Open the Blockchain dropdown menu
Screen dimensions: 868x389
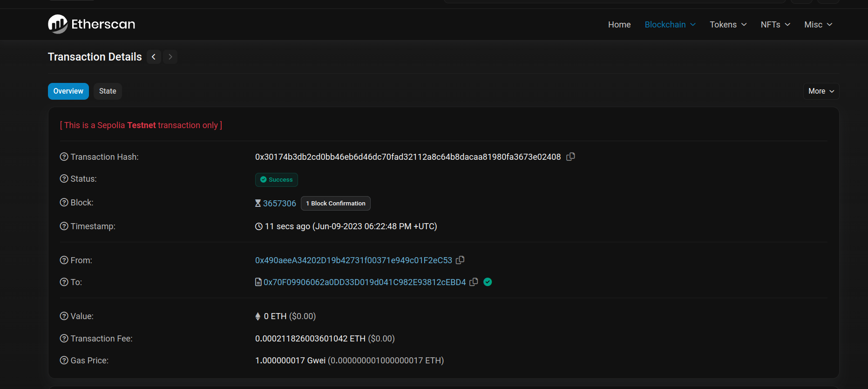[670, 25]
